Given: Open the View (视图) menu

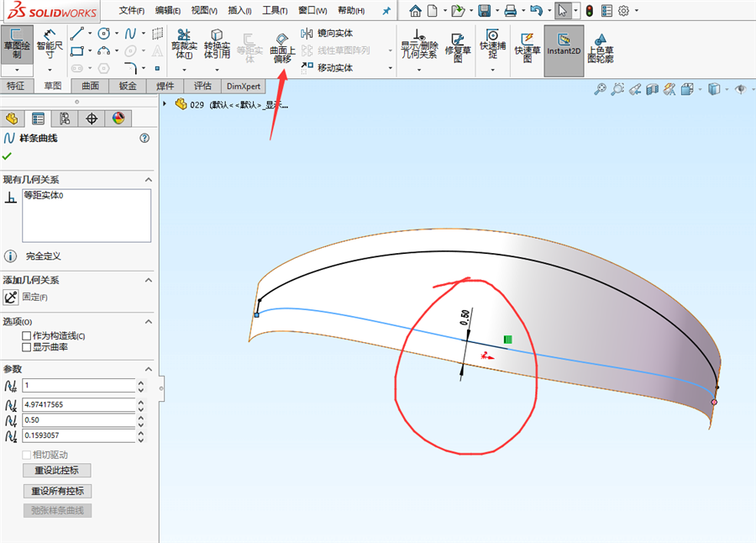Looking at the screenshot, I should (204, 11).
